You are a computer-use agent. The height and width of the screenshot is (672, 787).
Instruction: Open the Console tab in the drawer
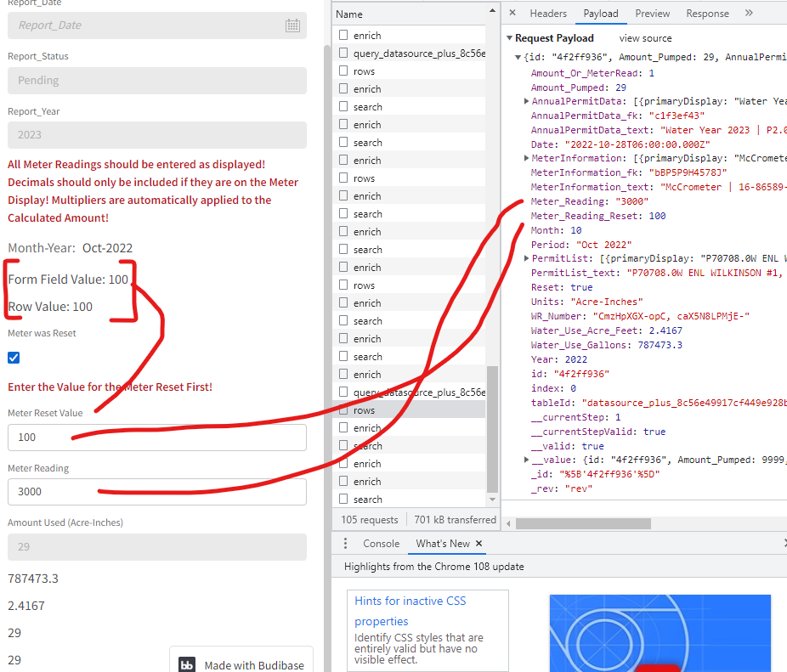[381, 543]
